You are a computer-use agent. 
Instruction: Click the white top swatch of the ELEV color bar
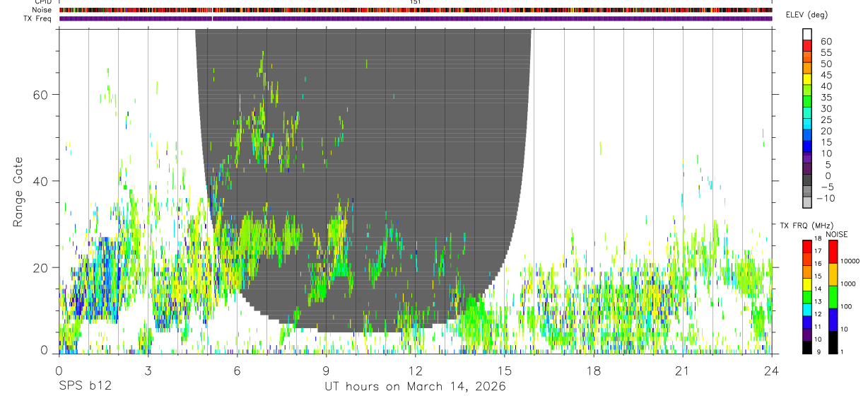807,33
